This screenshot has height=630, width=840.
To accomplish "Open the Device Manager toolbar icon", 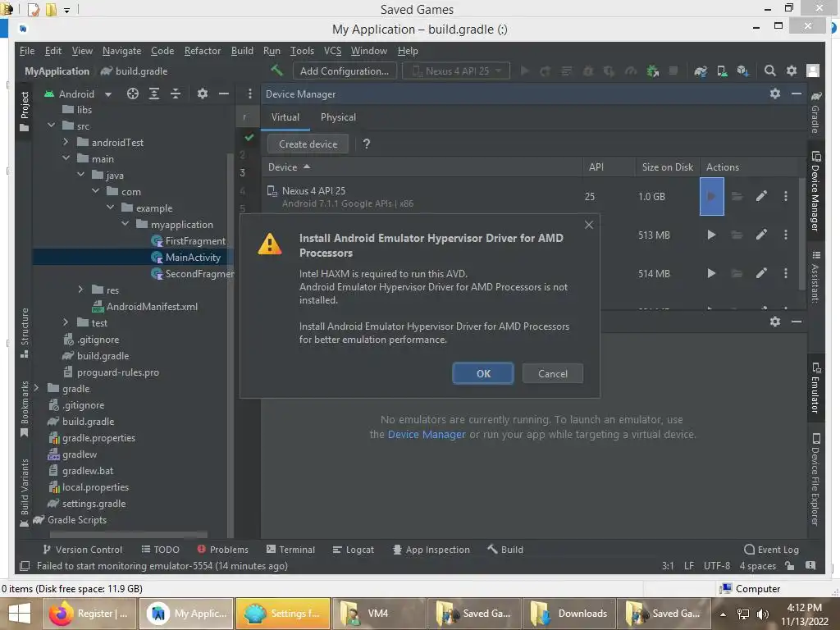I will click(722, 71).
